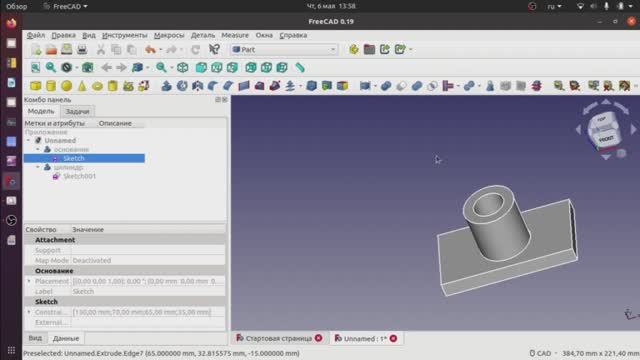Perform Boolean Cut of two shapes
Screen dimensions: 640x360
401,86
